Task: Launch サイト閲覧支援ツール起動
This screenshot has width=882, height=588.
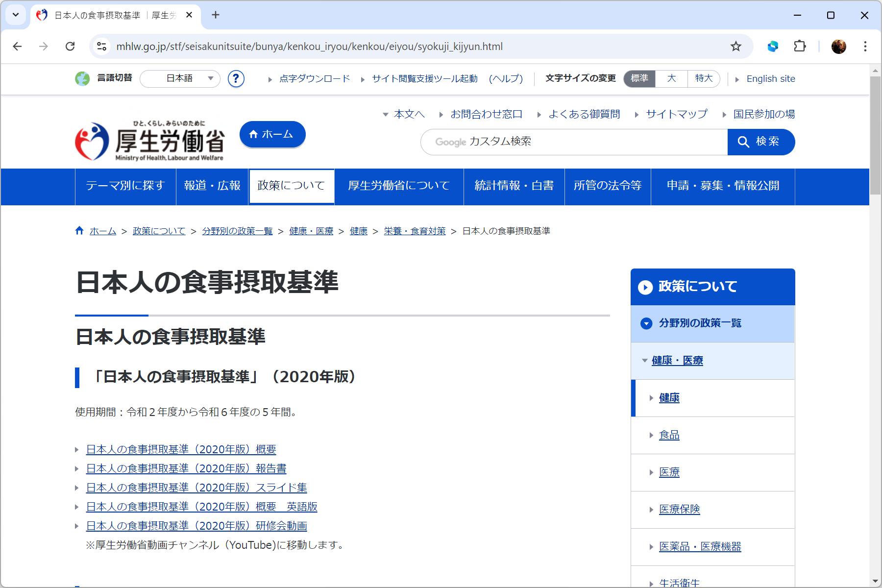Action: point(424,79)
